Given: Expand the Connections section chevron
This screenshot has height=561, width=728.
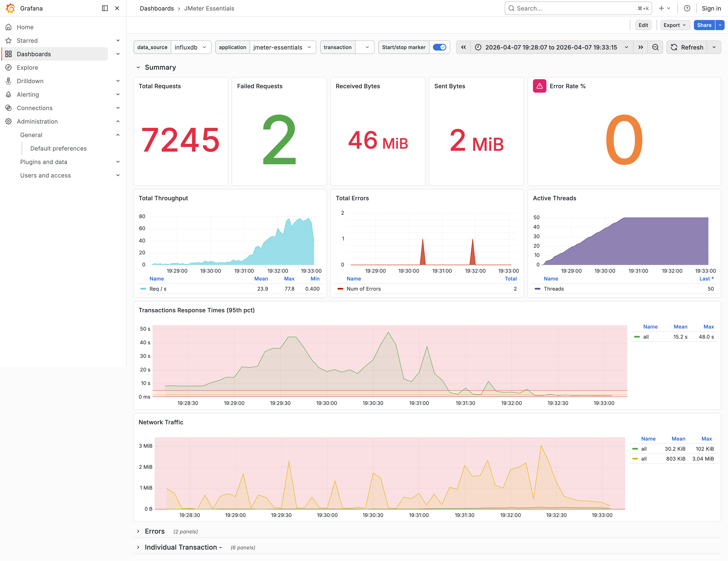Looking at the screenshot, I should pos(118,108).
